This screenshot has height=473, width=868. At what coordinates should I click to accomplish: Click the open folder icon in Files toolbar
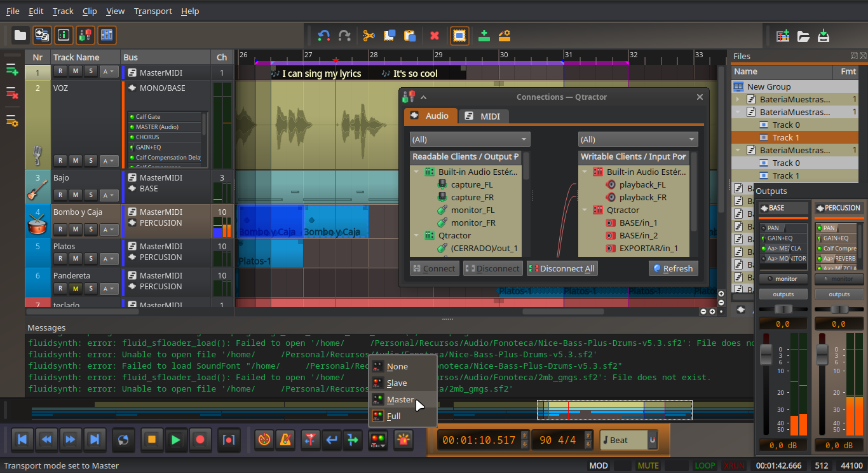(803, 36)
